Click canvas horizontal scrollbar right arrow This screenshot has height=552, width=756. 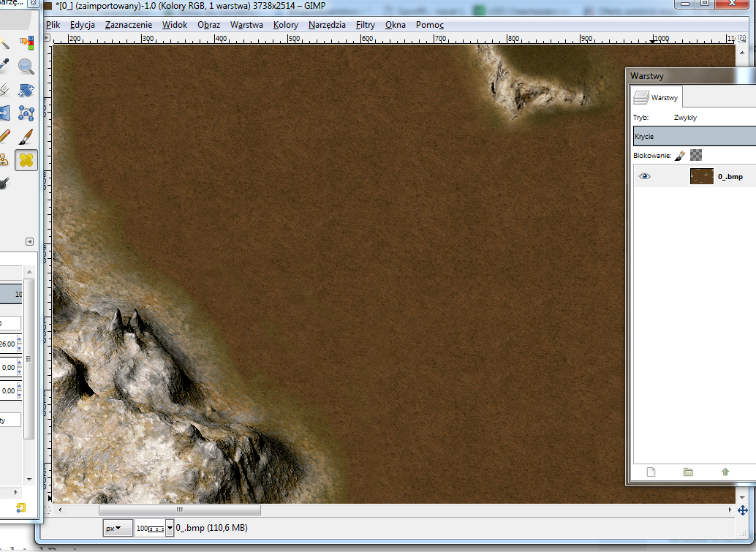[x=730, y=510]
